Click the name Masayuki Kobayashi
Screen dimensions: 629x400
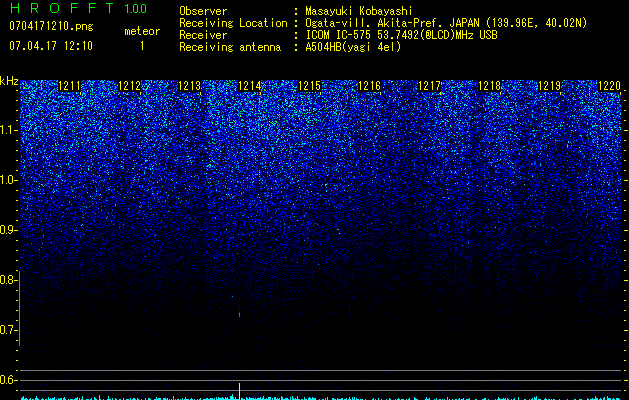pos(359,11)
